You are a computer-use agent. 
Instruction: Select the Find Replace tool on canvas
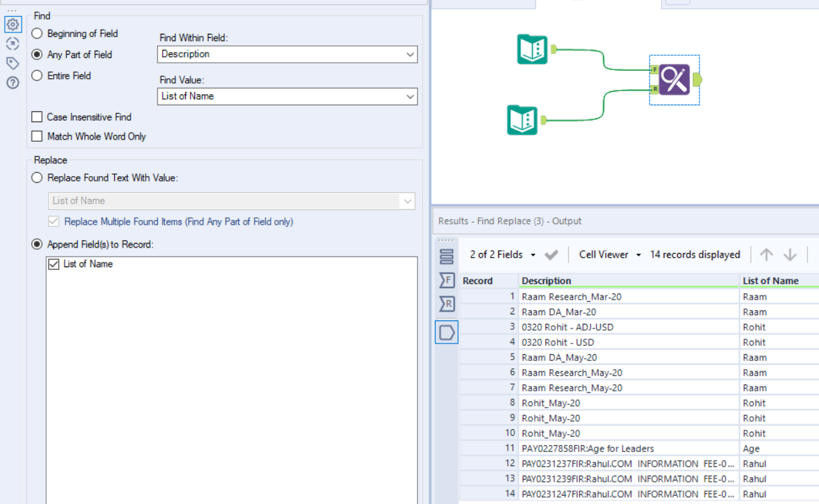[674, 79]
